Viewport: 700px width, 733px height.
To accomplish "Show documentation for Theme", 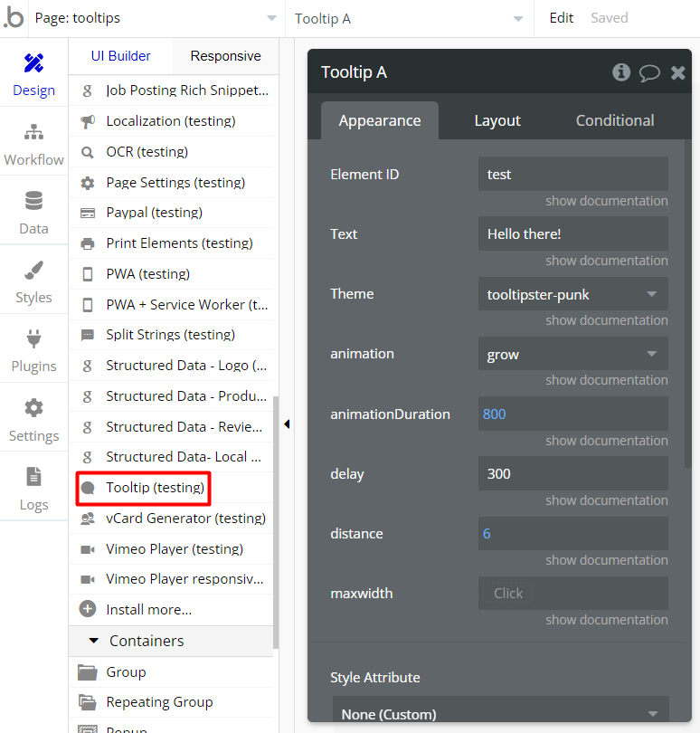I will tap(607, 320).
